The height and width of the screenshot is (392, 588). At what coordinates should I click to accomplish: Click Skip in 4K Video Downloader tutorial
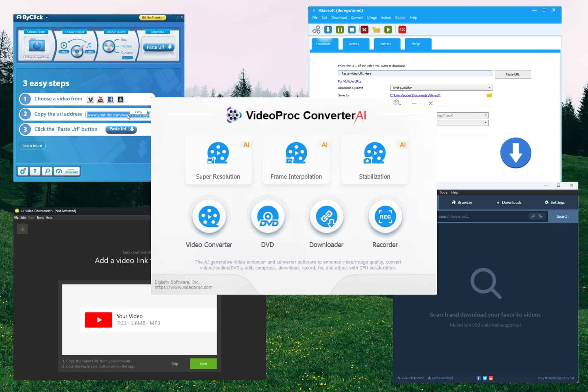pos(175,364)
